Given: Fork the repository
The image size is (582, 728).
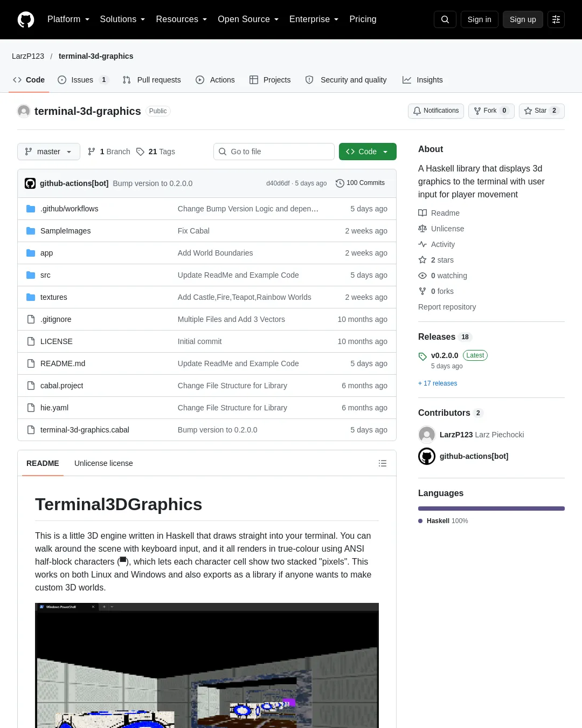Looking at the screenshot, I should [x=491, y=111].
